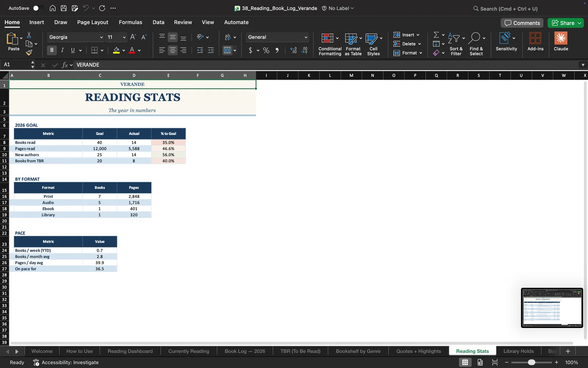The height and width of the screenshot is (368, 588).
Task: Click the Cut scissors icon
Action: click(29, 35)
